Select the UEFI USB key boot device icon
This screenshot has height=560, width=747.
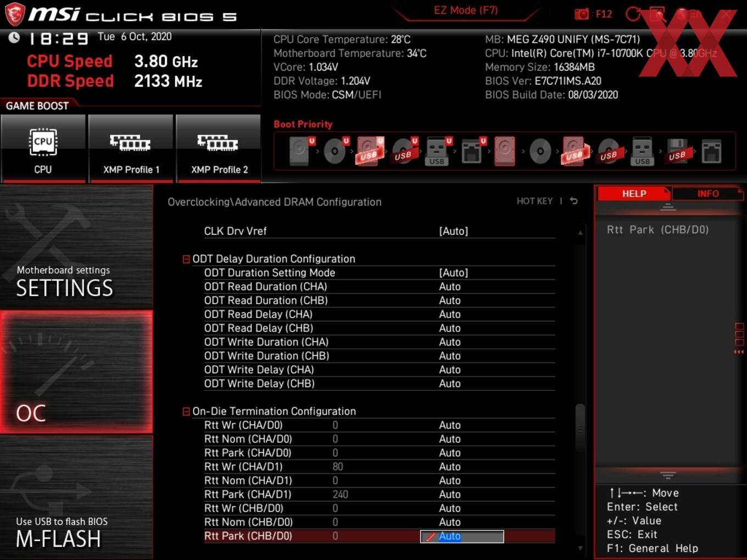437,151
